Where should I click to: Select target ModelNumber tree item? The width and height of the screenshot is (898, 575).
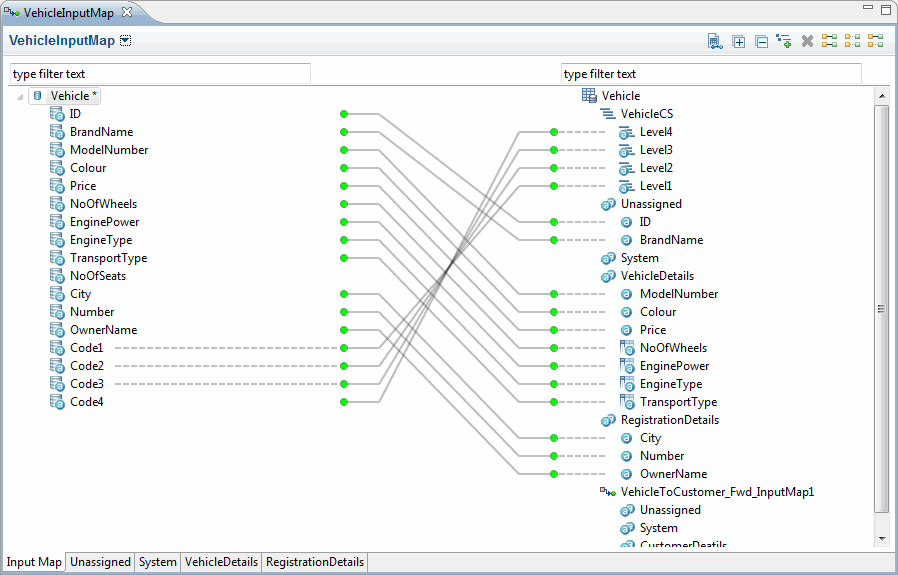[x=679, y=294]
